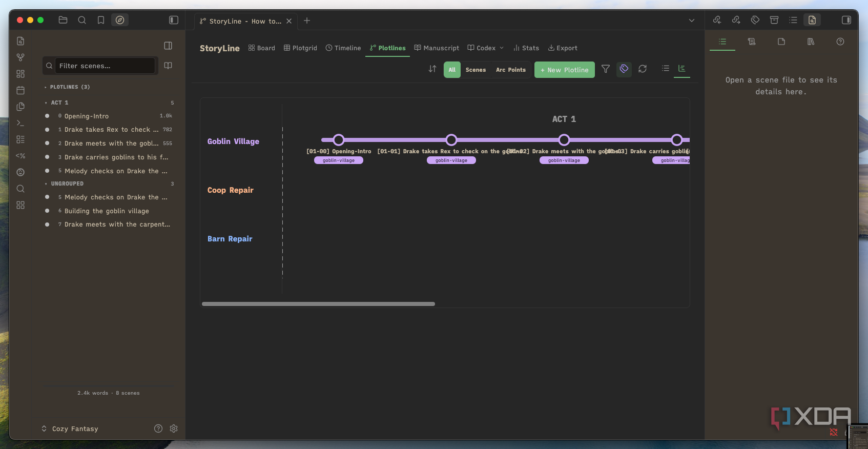868x449 pixels.
Task: Click the Drake takes Rex timeline node
Action: tap(451, 140)
